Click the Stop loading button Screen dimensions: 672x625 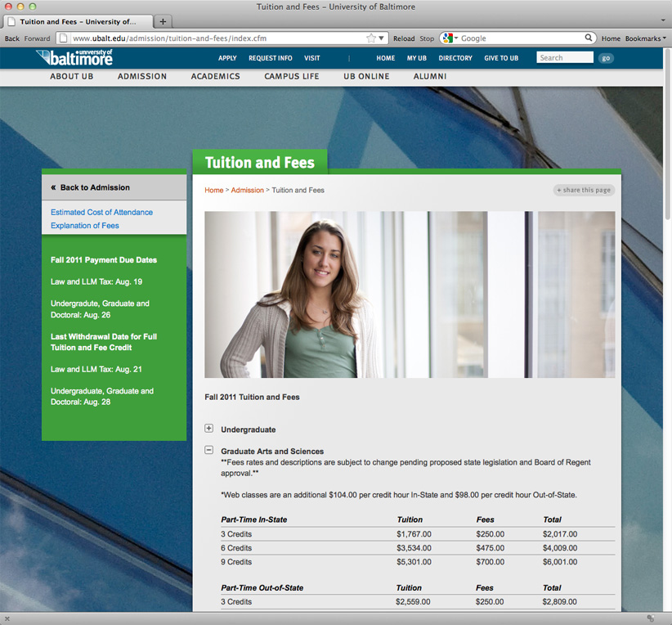pos(427,38)
